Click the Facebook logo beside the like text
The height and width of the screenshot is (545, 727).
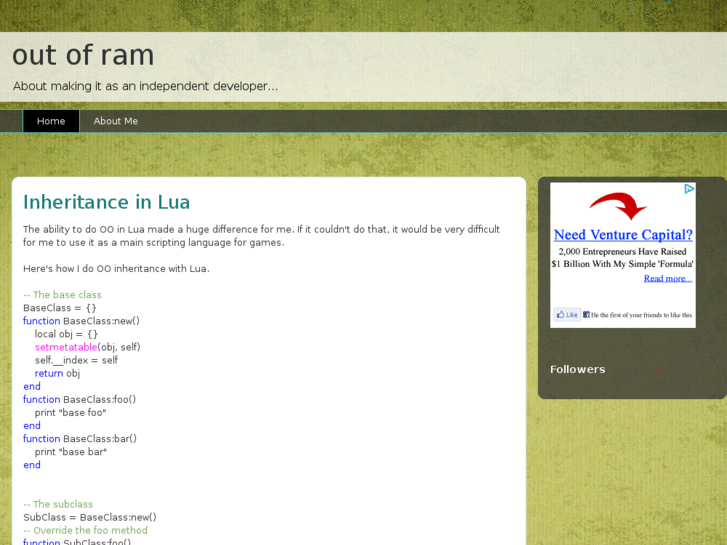[x=586, y=314]
